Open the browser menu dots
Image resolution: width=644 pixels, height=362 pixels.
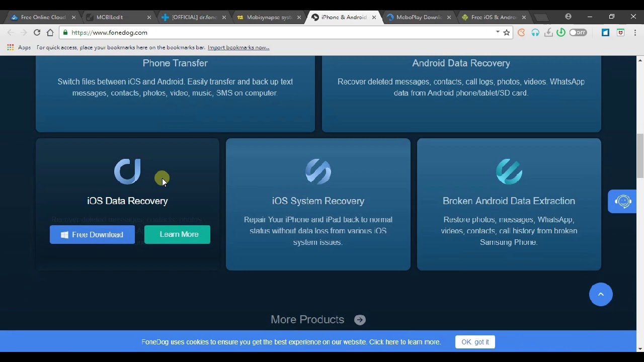[x=634, y=33]
